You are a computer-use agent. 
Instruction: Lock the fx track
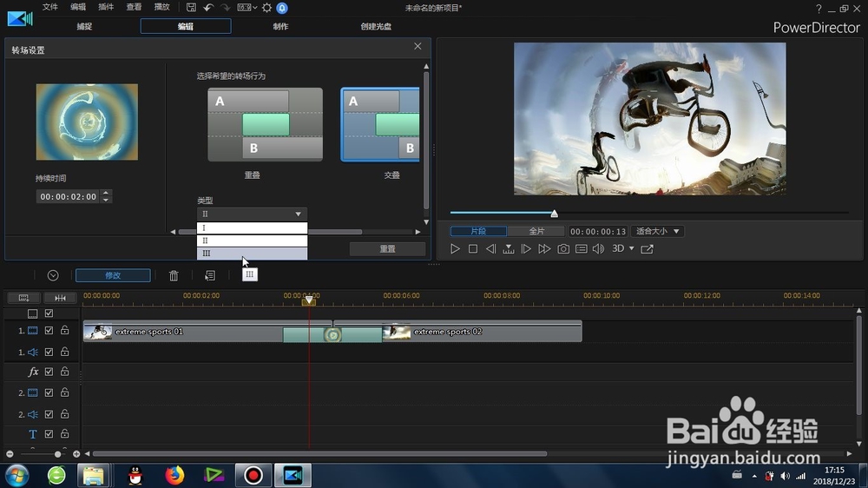click(x=65, y=371)
